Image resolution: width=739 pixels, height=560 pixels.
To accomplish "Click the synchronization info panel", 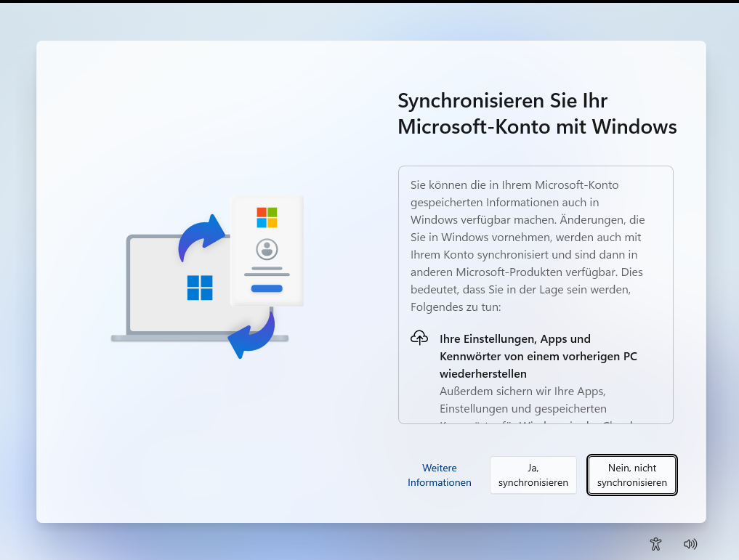I will click(536, 294).
